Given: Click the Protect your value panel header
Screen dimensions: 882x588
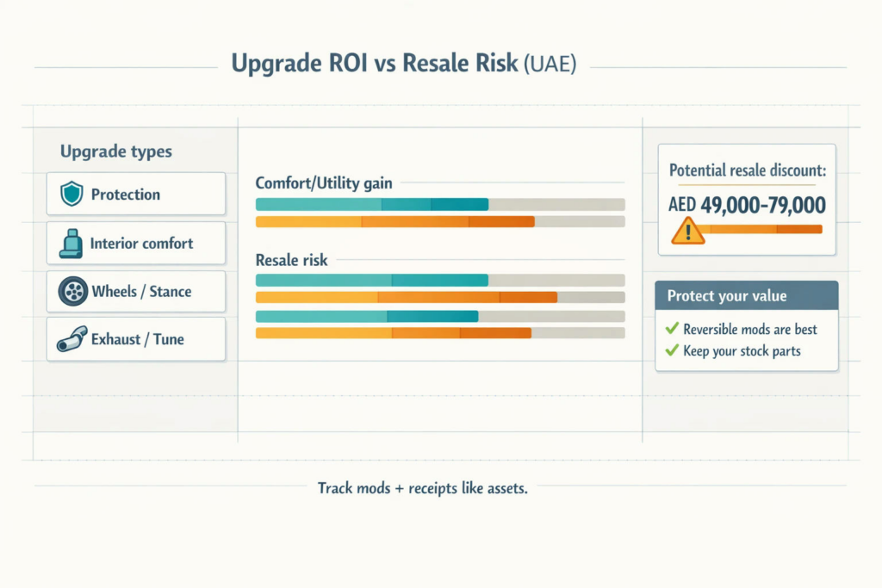Looking at the screenshot, I should 747,295.
